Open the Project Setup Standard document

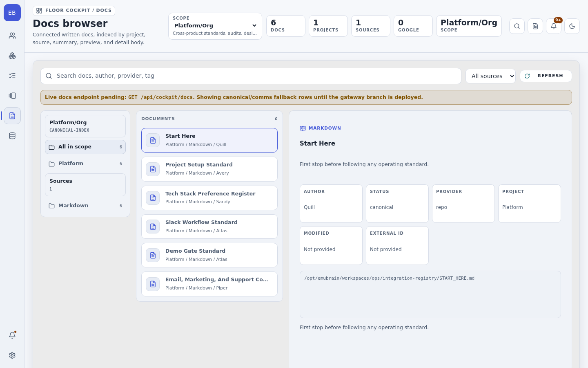click(x=209, y=169)
